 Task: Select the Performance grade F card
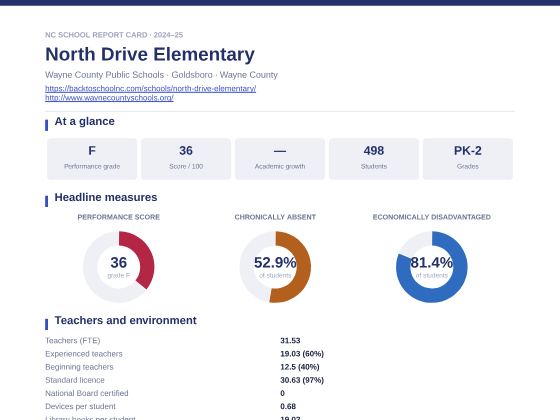point(92,159)
